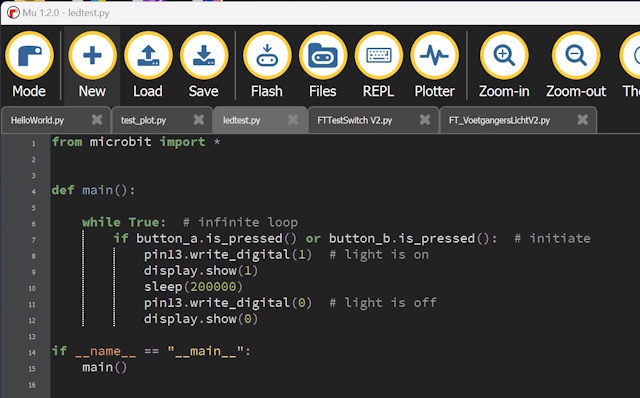Load a script with Load button
The image size is (640, 398).
click(148, 64)
